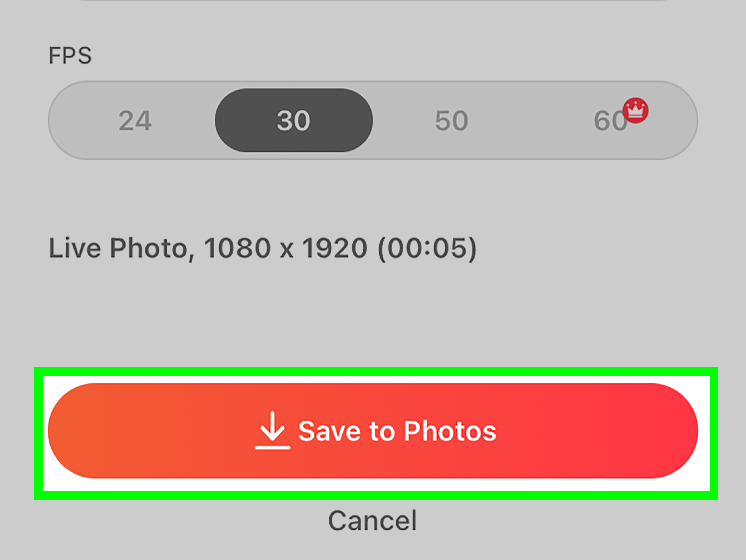Choose the 30 FPS option
The height and width of the screenshot is (560, 746).
pyautogui.click(x=293, y=121)
